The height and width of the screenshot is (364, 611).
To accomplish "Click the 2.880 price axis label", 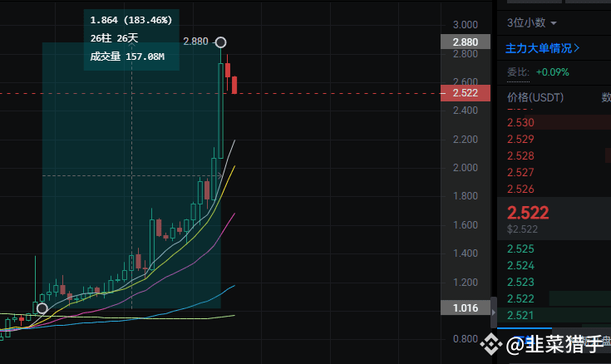I will [x=466, y=42].
